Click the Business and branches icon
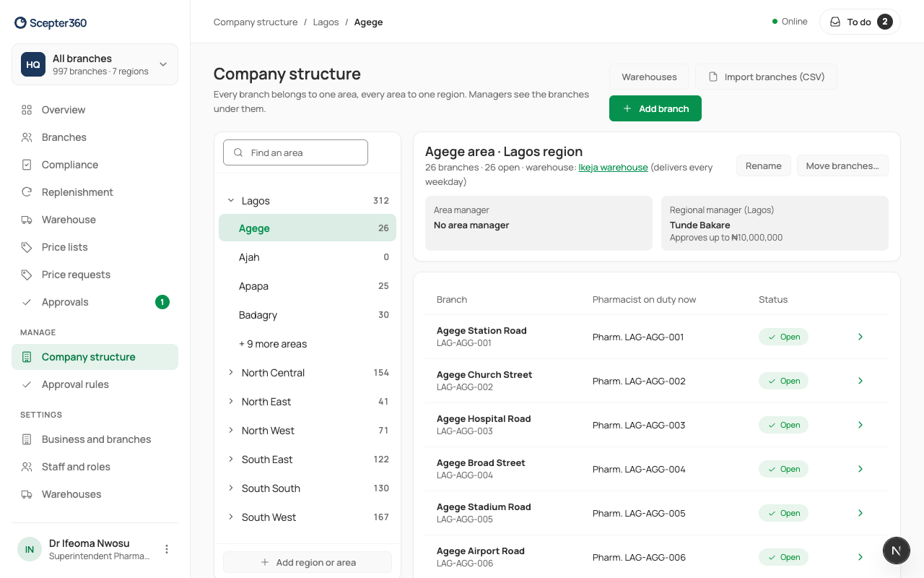 pyautogui.click(x=27, y=439)
